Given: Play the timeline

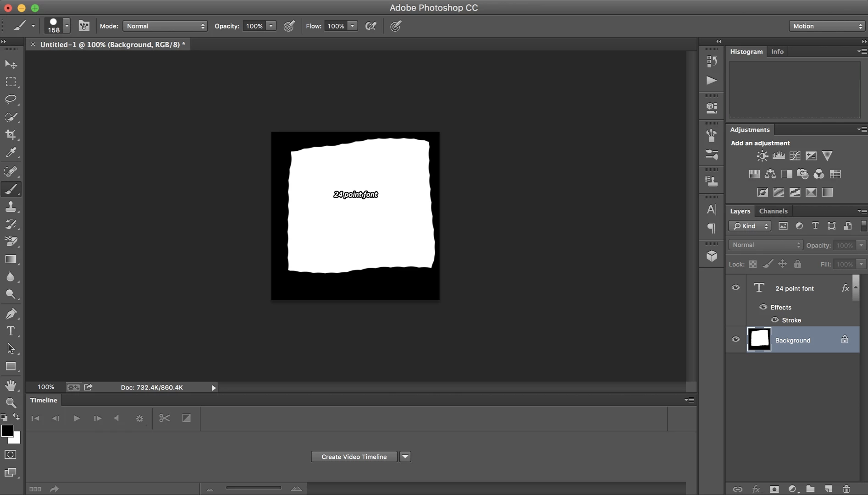Looking at the screenshot, I should pos(77,418).
